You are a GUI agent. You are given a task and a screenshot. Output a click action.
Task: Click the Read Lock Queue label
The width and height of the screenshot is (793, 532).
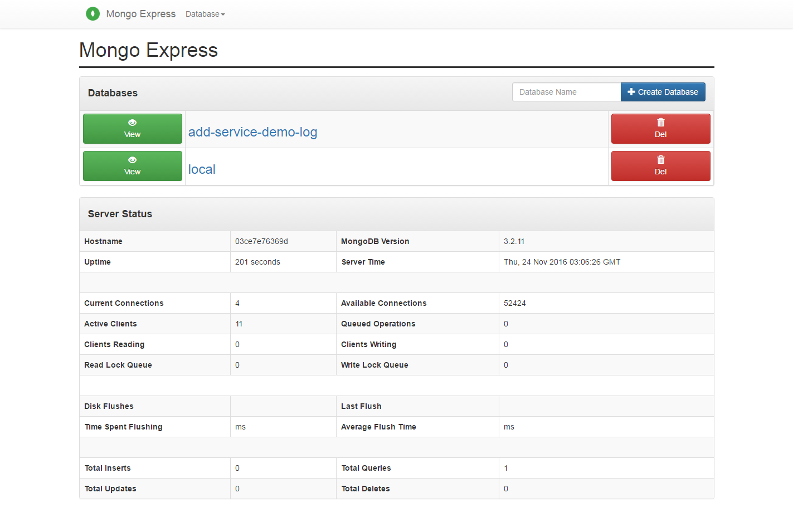118,365
